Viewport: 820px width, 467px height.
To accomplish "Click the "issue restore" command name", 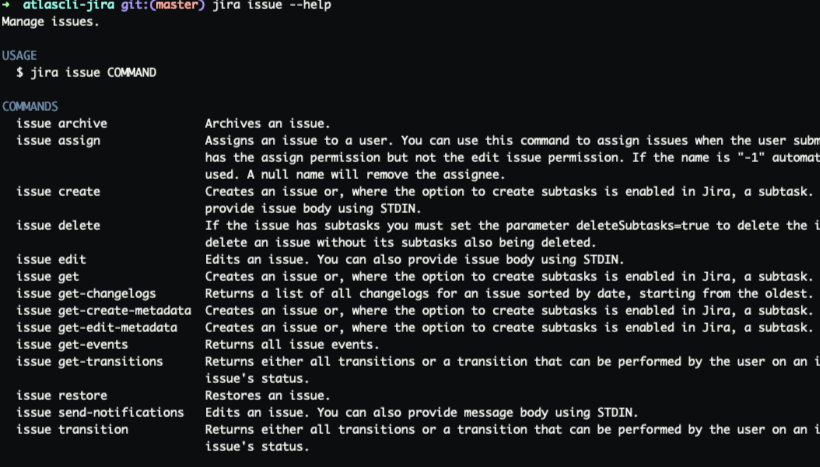I will click(x=61, y=396).
